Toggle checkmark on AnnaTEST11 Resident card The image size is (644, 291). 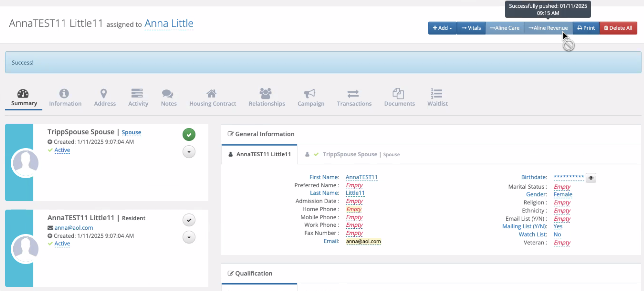click(189, 220)
